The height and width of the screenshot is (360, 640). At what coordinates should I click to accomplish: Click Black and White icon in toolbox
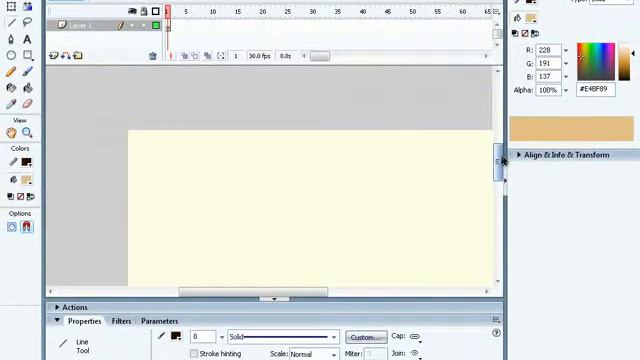pyautogui.click(x=11, y=197)
